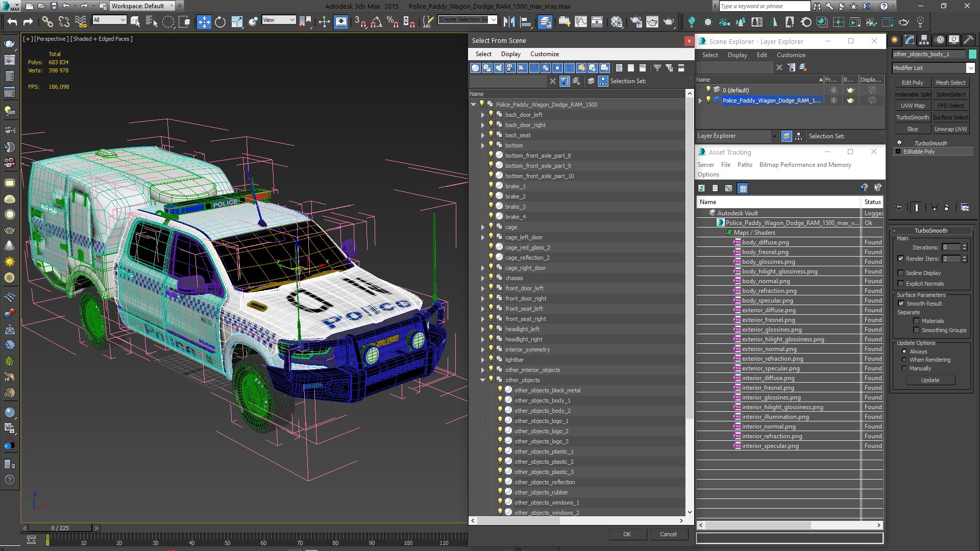Select the Link tool in main toolbar
Image resolution: width=980 pixels, height=551 pixels.
tap(47, 21)
